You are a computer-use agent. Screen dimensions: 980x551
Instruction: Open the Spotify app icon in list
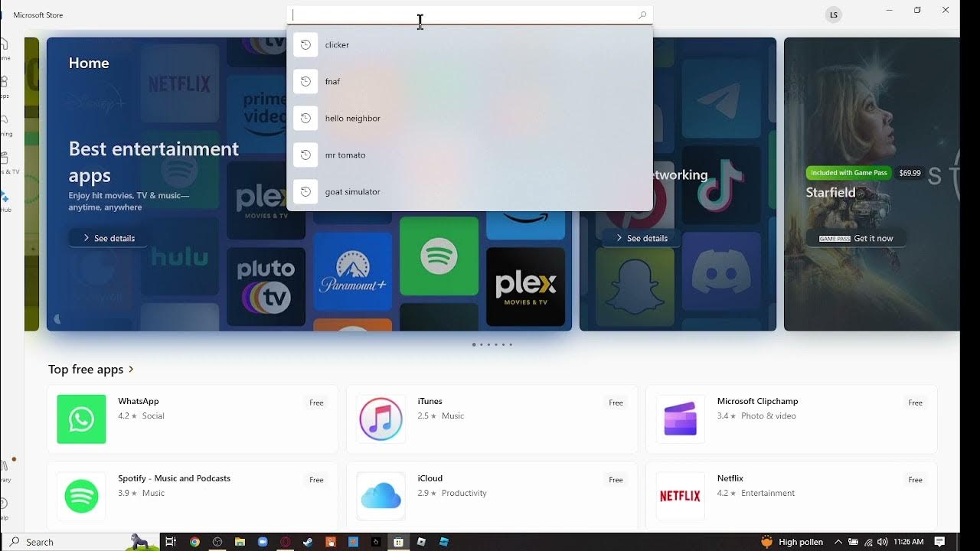81,496
